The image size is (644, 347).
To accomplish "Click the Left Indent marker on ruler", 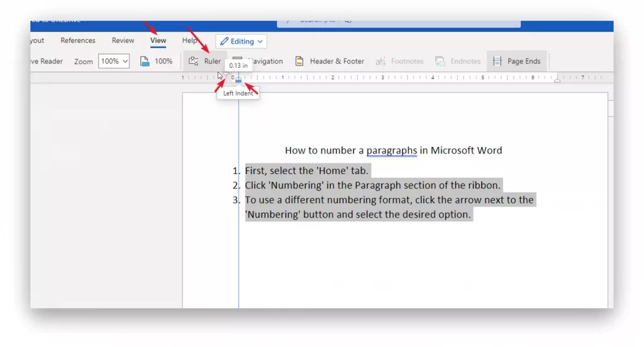I will click(238, 80).
